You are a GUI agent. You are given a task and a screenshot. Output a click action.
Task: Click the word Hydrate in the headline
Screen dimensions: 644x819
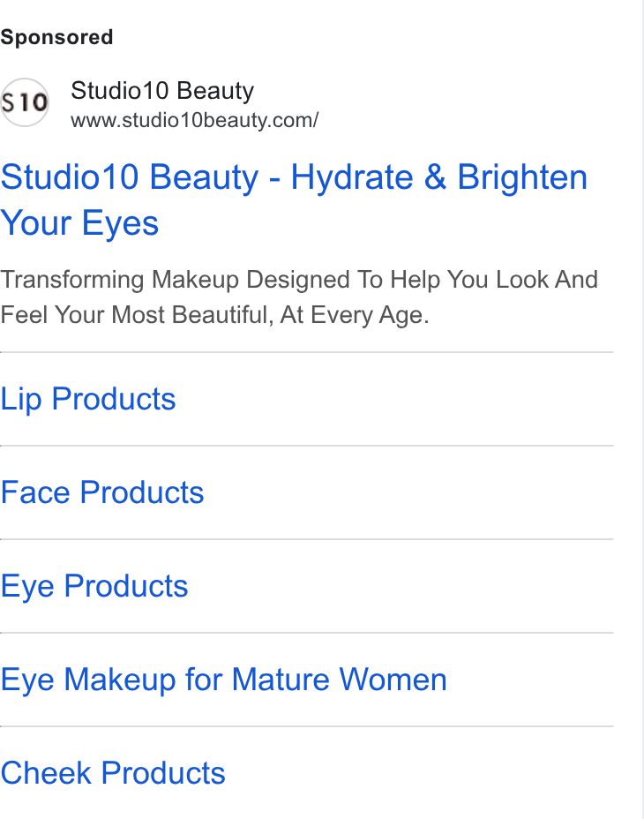(x=352, y=177)
